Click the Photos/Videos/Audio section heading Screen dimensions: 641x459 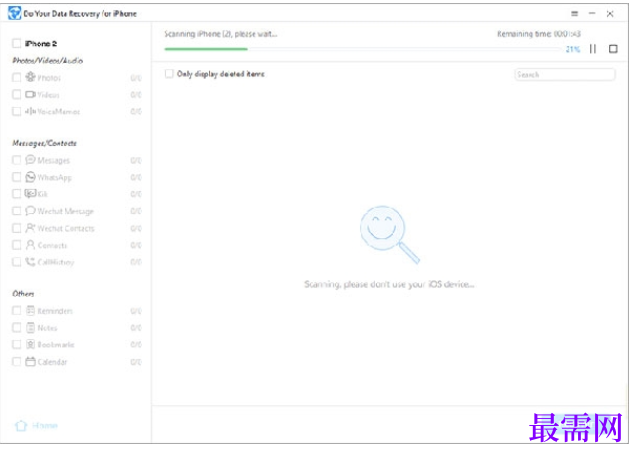tap(47, 60)
